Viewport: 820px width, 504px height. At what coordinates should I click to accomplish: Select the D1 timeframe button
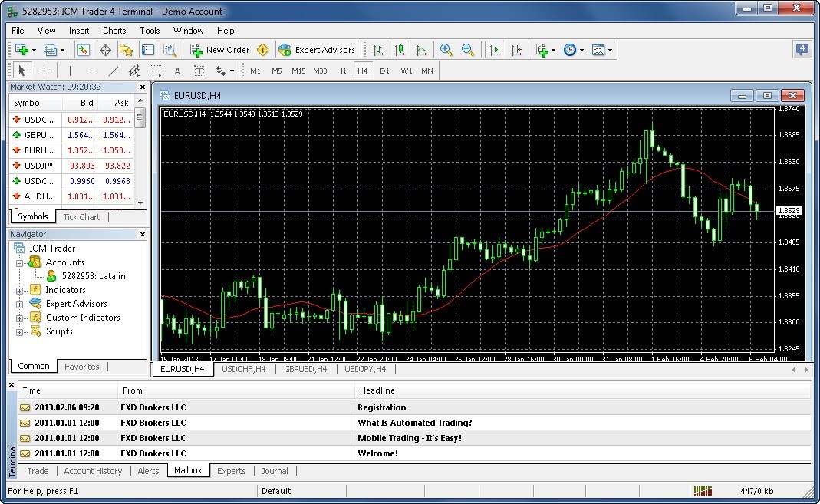point(384,71)
